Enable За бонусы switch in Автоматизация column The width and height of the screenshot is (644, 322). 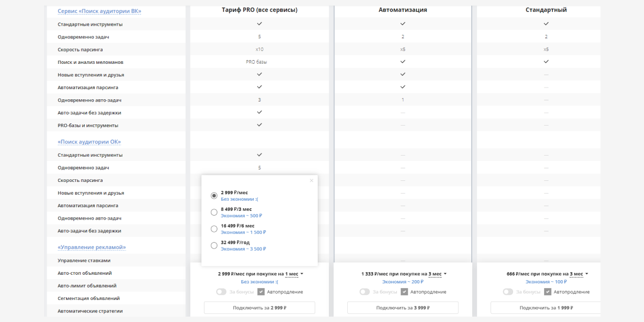[364, 292]
